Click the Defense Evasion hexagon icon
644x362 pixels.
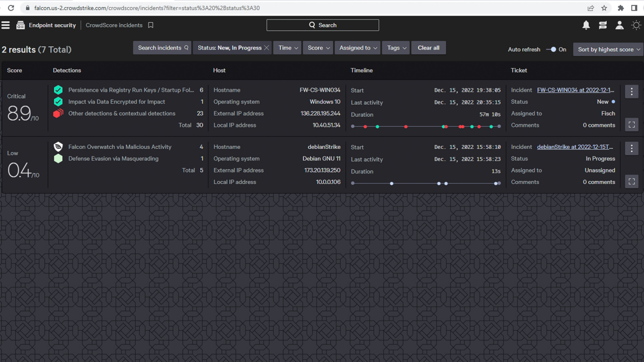tap(58, 158)
